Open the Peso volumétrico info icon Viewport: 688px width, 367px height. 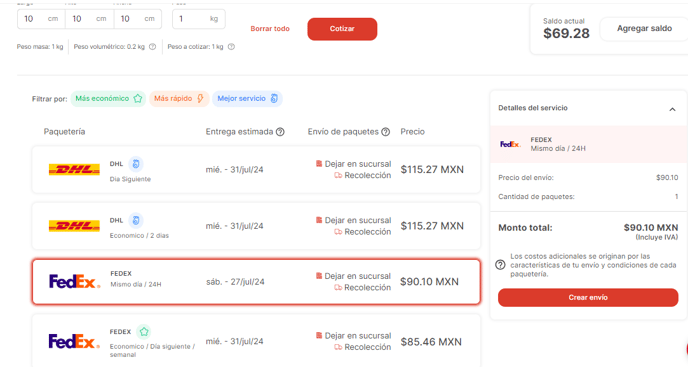pyautogui.click(x=152, y=47)
